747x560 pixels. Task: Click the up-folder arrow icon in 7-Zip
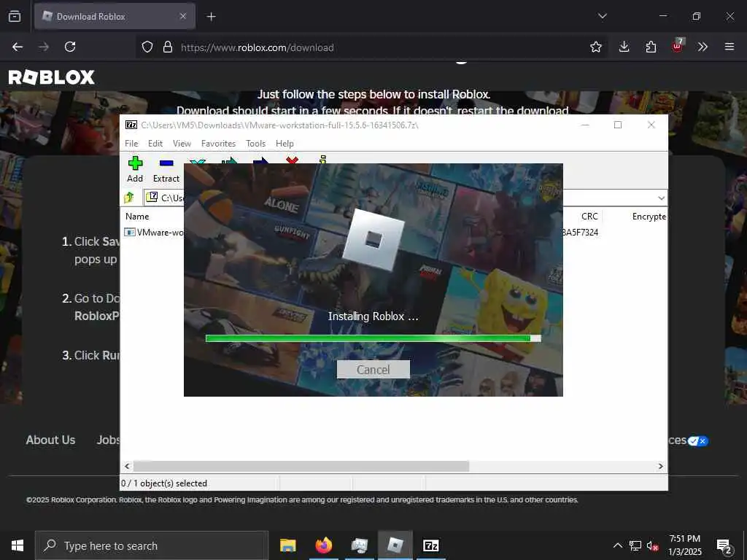click(128, 197)
